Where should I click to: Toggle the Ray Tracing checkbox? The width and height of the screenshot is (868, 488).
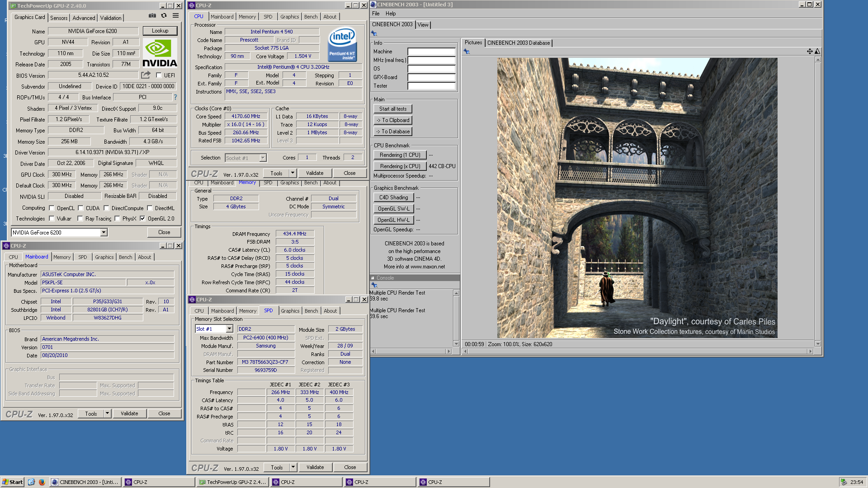80,219
